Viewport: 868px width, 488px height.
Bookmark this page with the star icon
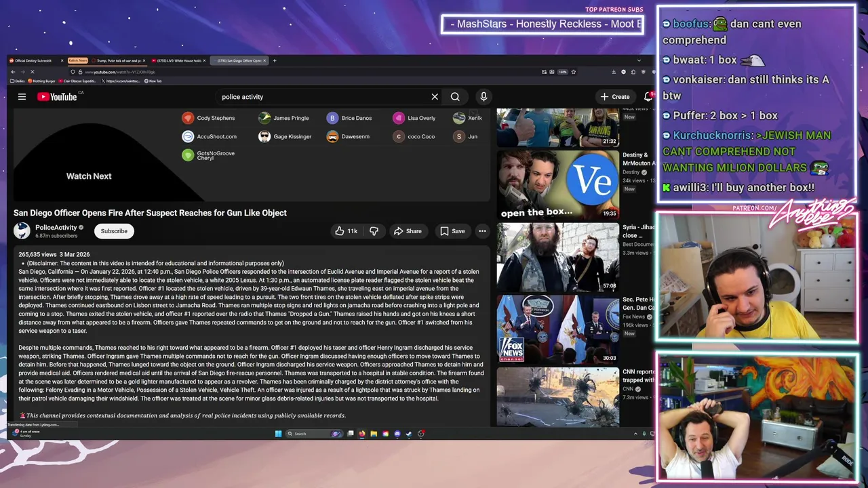pyautogui.click(x=573, y=72)
